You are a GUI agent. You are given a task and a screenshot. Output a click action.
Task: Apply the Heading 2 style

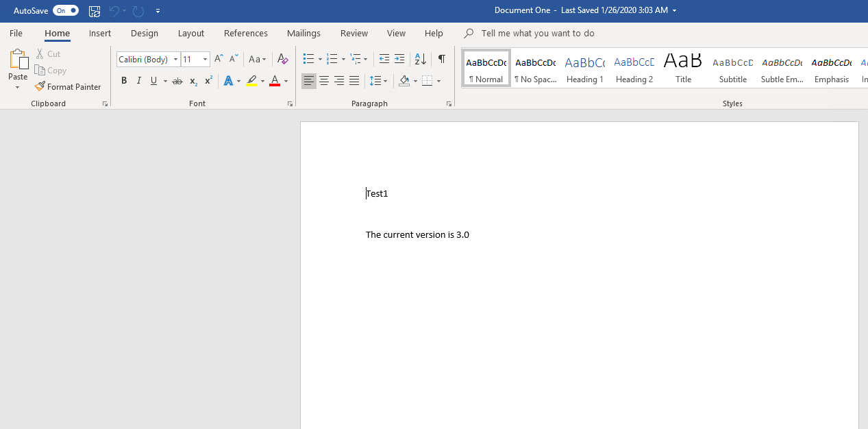pos(634,68)
